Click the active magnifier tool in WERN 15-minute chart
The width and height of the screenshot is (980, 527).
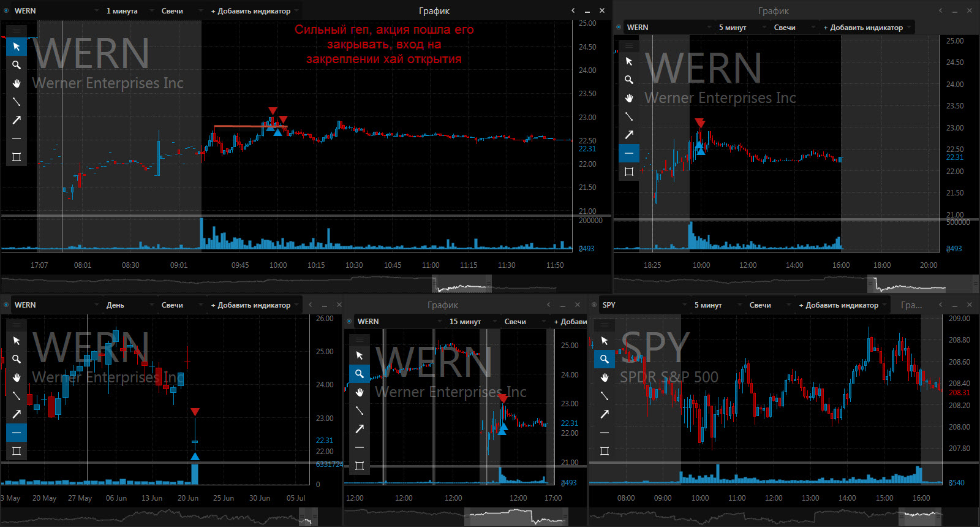[360, 374]
